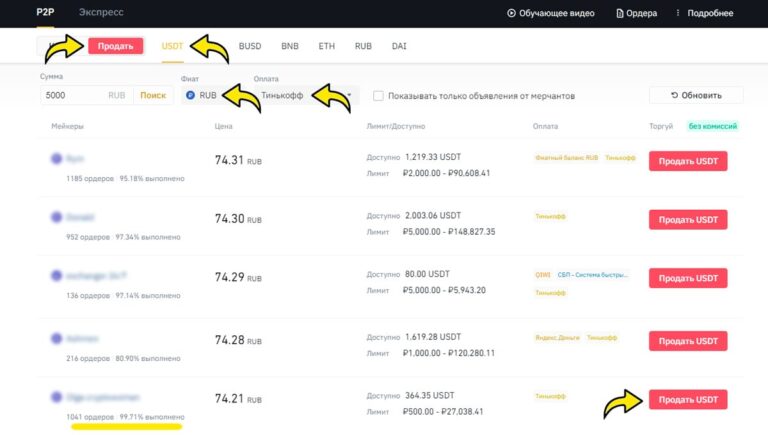Click limit ₽500.00 - ₽27,038.41
The image size is (768, 435).
click(x=443, y=411)
